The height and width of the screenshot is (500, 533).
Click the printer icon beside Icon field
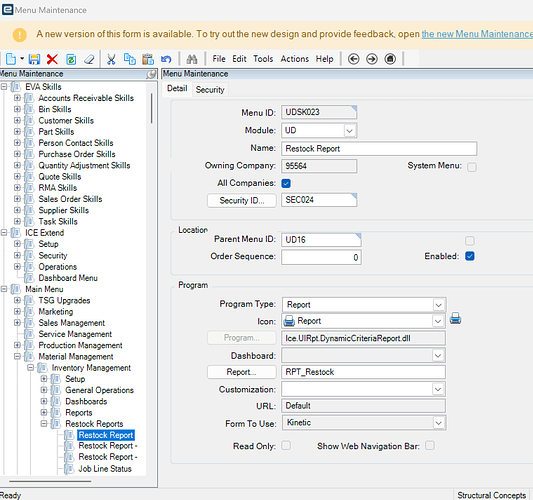point(455,319)
